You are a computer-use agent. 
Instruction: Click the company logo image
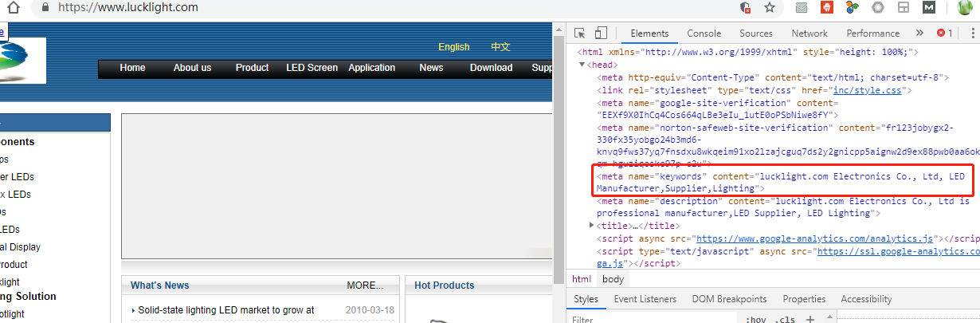[x=22, y=60]
